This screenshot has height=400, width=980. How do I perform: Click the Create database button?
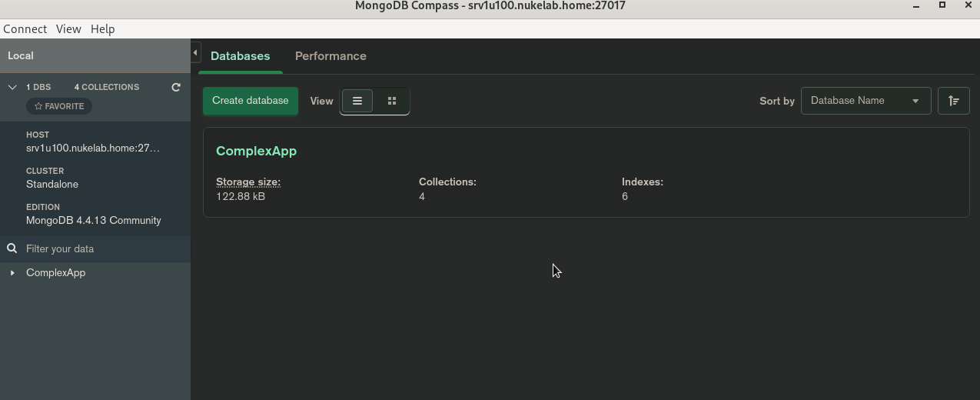pos(251,101)
